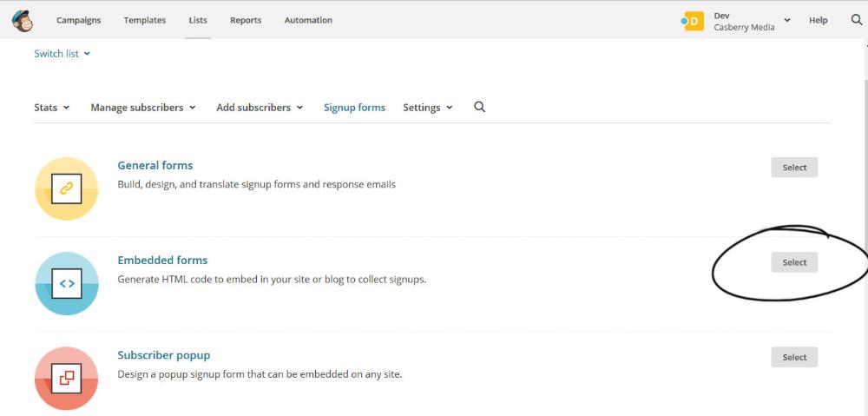Image resolution: width=868 pixels, height=416 pixels.
Task: Switch to Reports in navigation
Action: coord(246,20)
